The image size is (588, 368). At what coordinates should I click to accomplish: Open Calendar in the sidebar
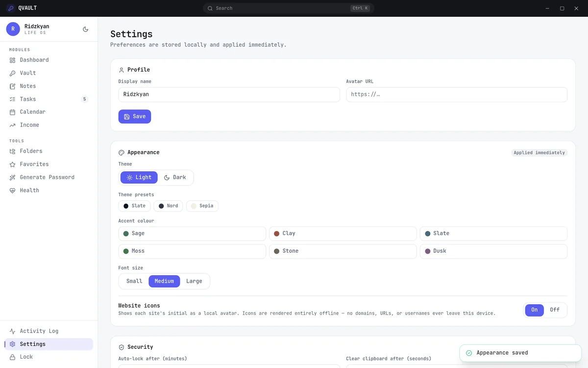tap(49, 112)
